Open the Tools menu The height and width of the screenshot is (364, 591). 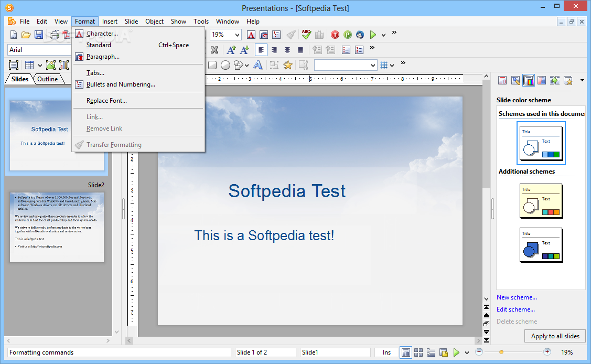[201, 22]
